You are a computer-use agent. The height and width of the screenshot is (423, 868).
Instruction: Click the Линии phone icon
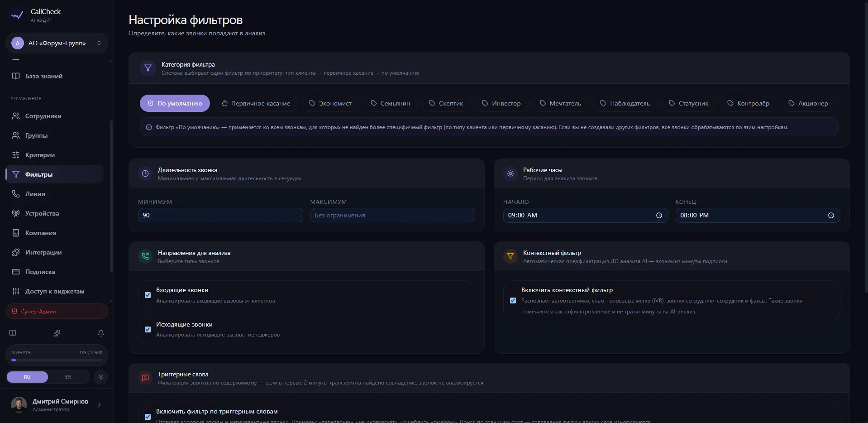click(16, 194)
